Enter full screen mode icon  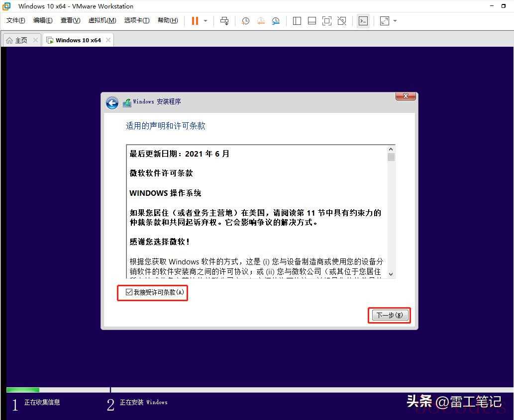coord(327,21)
